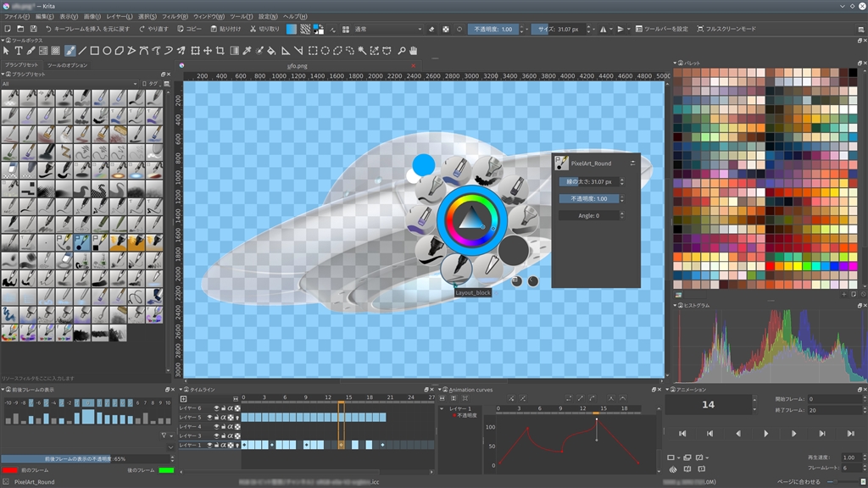Select the Rectangle shape tool
The height and width of the screenshot is (488, 868).
95,51
